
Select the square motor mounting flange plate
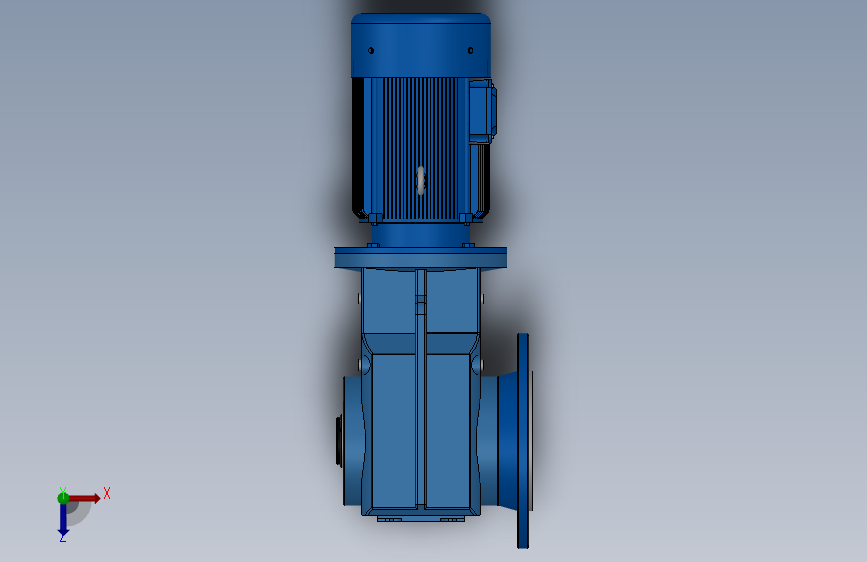point(421,258)
